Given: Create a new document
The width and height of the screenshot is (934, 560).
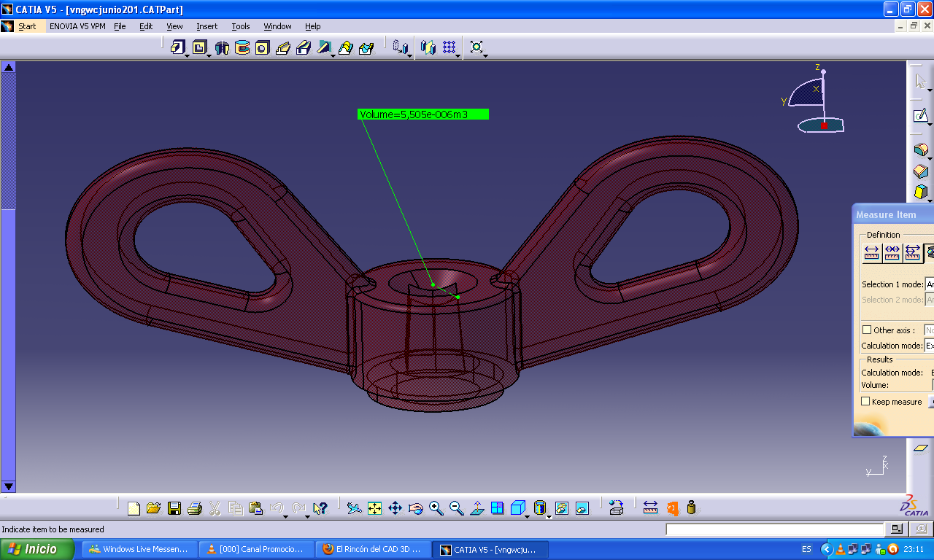Looking at the screenshot, I should tap(134, 508).
